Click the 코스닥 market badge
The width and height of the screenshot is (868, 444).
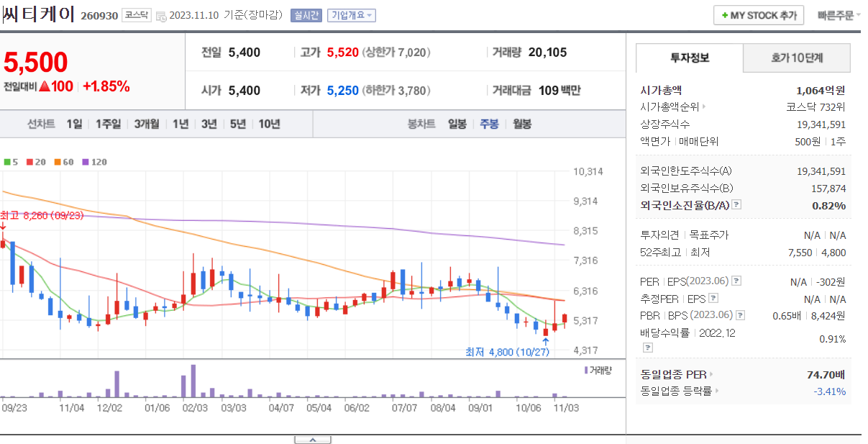pos(137,15)
